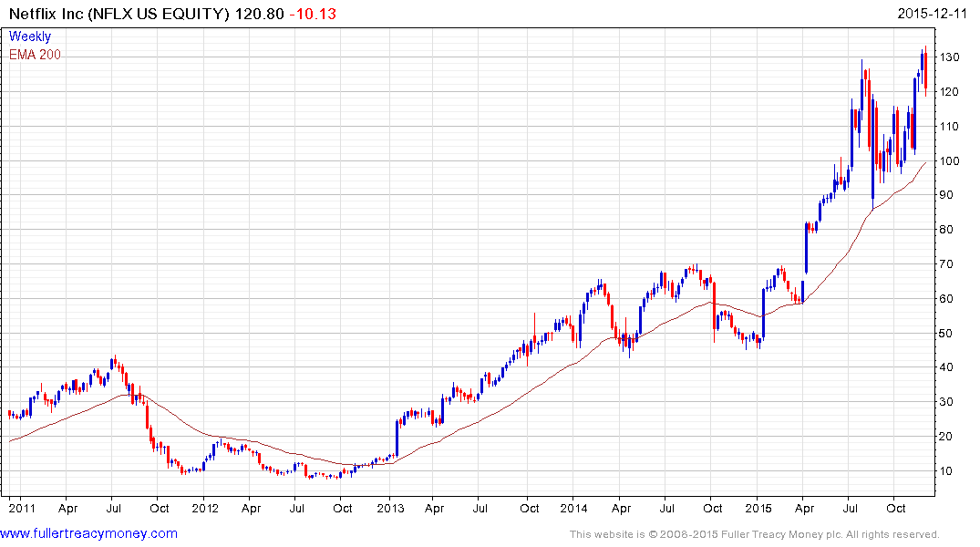Click the 10 price axis label
The width and height of the screenshot is (980, 547).
tap(946, 470)
